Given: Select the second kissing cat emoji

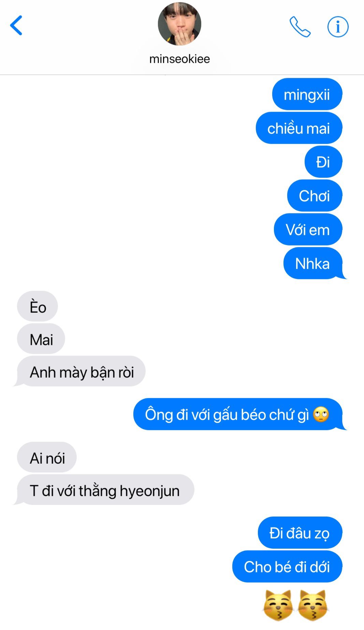Looking at the screenshot, I should point(312,605).
